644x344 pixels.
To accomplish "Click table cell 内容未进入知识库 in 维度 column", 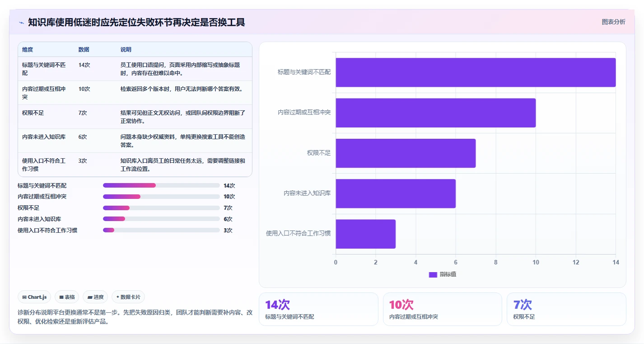I will coord(44,137).
